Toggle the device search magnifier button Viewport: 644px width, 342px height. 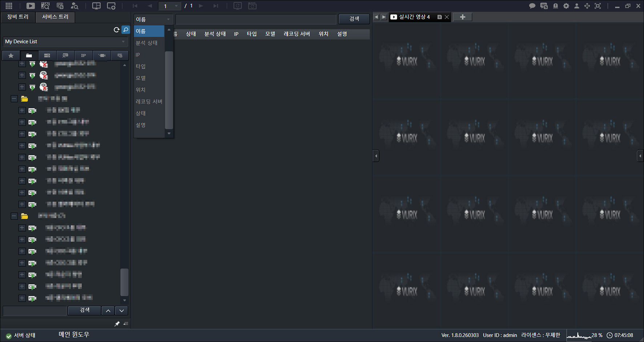coord(126,30)
